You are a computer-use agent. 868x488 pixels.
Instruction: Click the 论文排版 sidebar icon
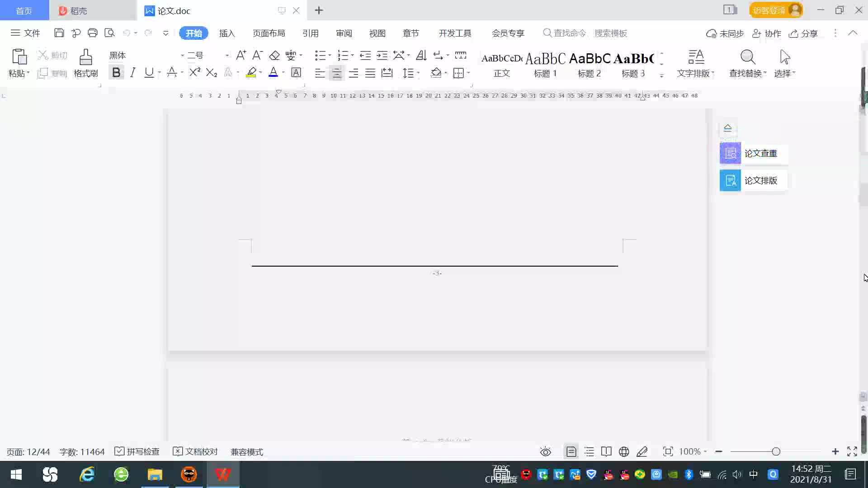[x=730, y=180]
